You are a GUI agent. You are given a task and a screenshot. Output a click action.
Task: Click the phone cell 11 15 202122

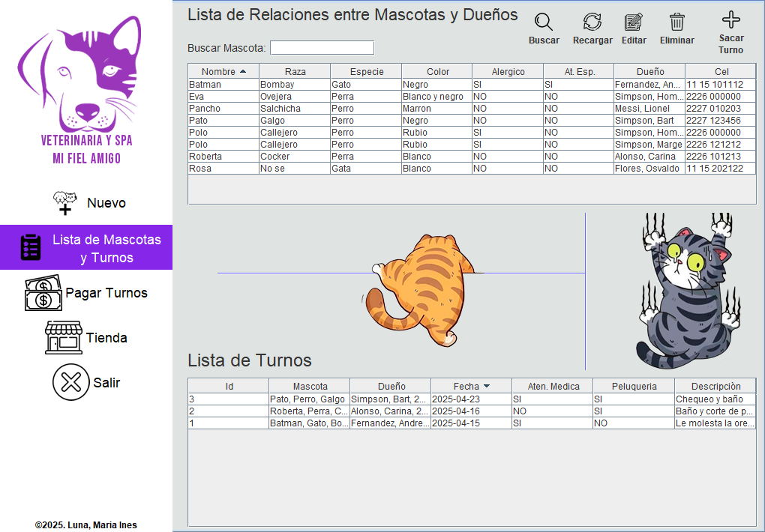point(721,169)
